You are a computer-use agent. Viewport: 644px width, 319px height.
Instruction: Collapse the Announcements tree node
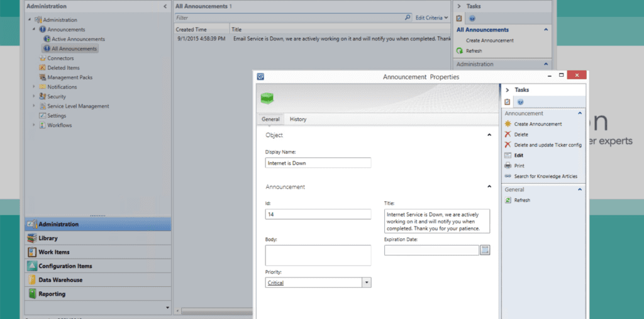[34, 30]
